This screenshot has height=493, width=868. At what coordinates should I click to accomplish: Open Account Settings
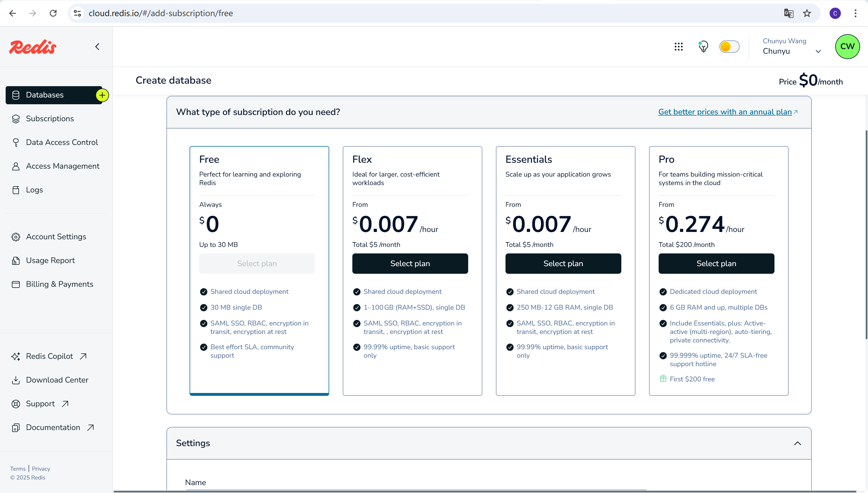56,237
